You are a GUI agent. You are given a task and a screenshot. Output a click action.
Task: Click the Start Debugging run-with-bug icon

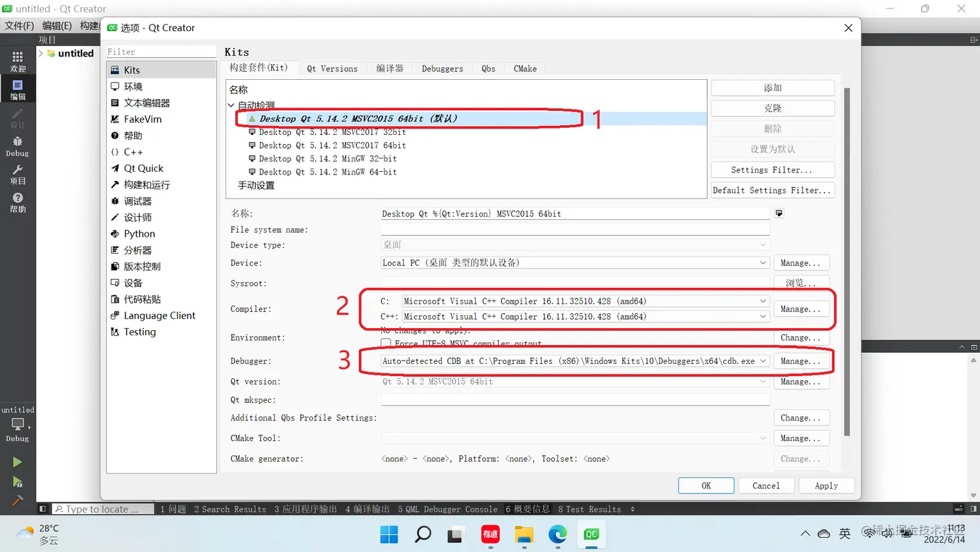17,481
